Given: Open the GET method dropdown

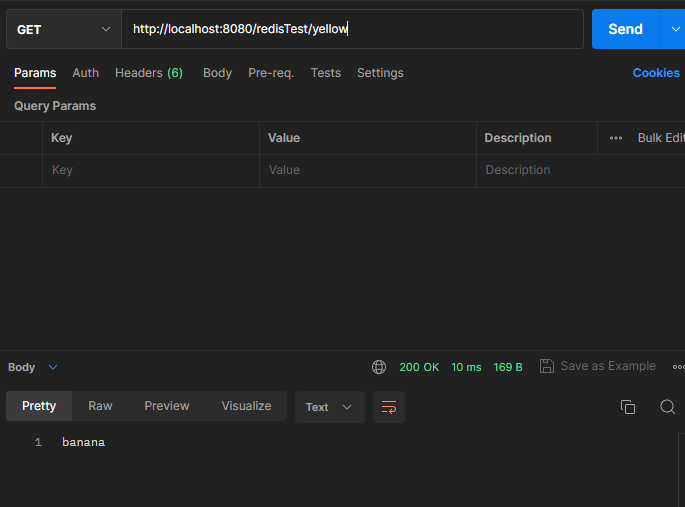Looking at the screenshot, I should (64, 29).
